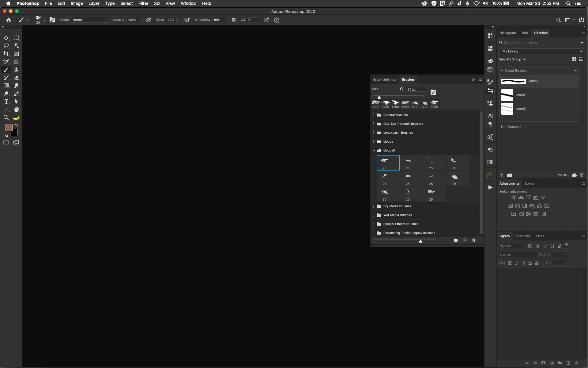Toggle symmetry paint options butterfly
588x368 pixels.
point(277,20)
